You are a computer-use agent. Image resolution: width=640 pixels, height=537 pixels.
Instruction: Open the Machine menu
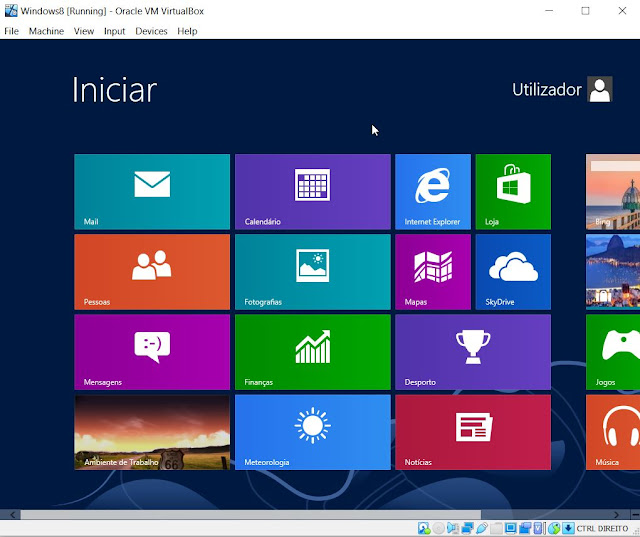pyautogui.click(x=46, y=31)
